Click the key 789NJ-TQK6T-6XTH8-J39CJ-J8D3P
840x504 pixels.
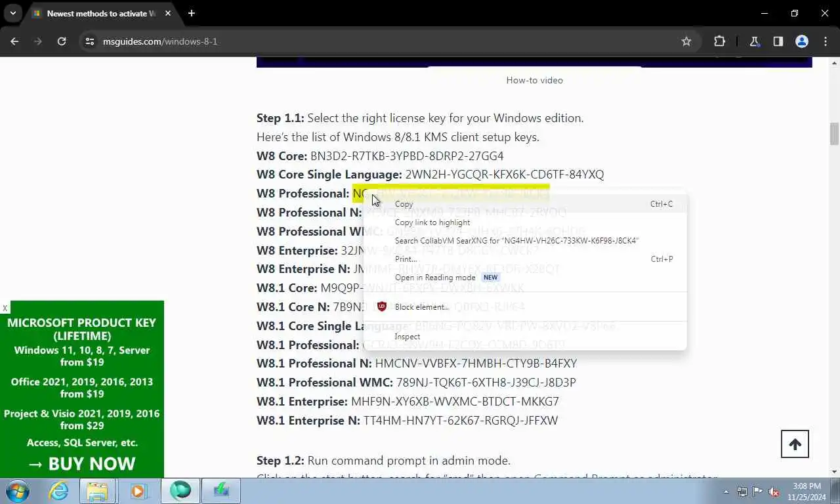(x=486, y=383)
